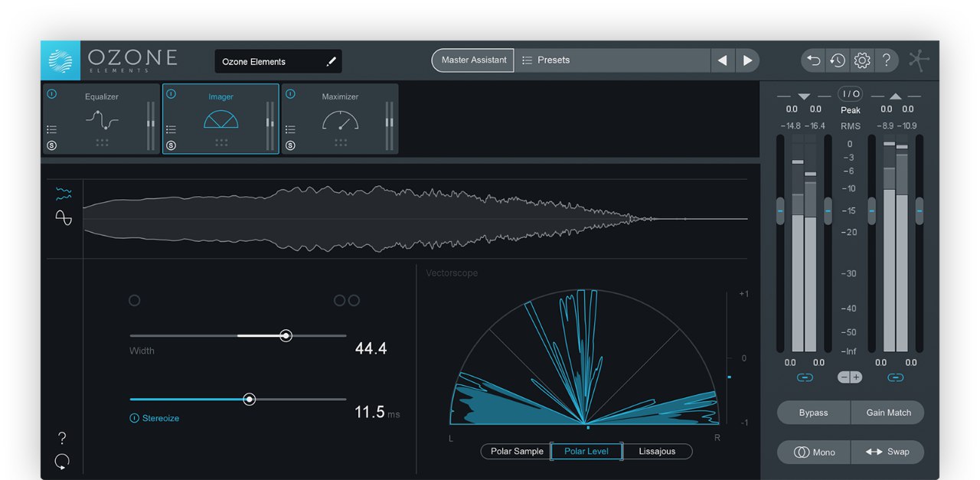Show the correlation trace view icon
This screenshot has height=480, width=980.
pyautogui.click(x=64, y=218)
